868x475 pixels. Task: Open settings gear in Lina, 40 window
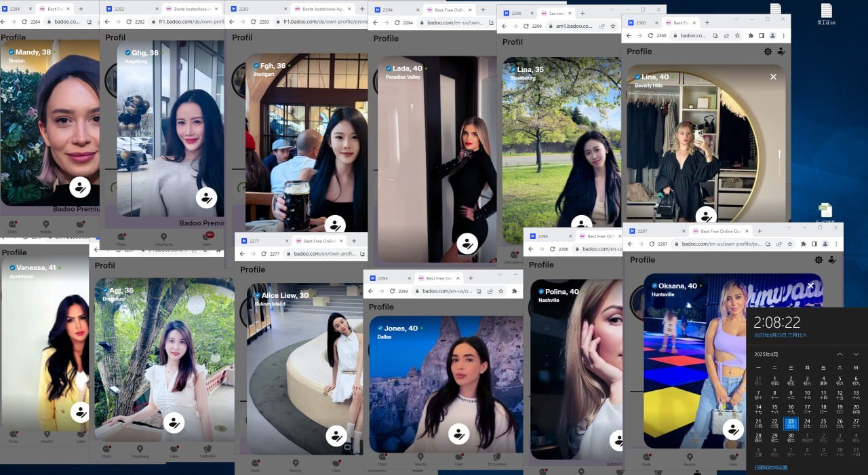tap(768, 52)
